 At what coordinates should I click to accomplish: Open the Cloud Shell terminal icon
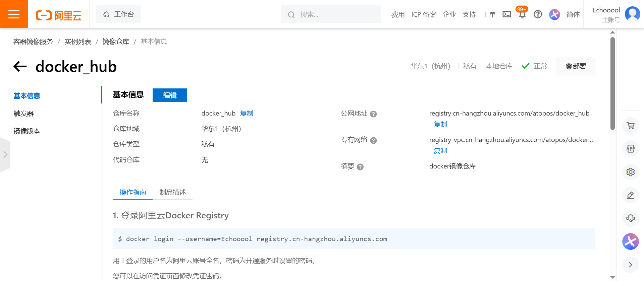506,14
